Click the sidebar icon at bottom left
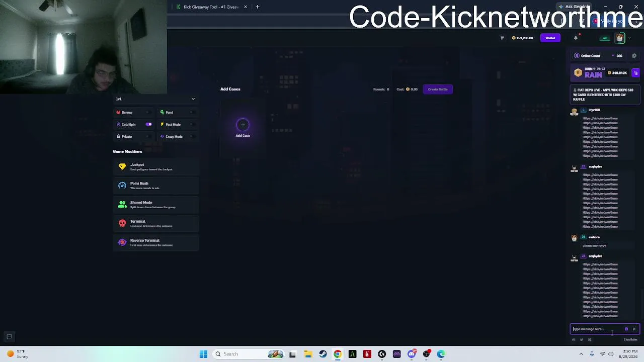The width and height of the screenshot is (644, 362). (9, 336)
